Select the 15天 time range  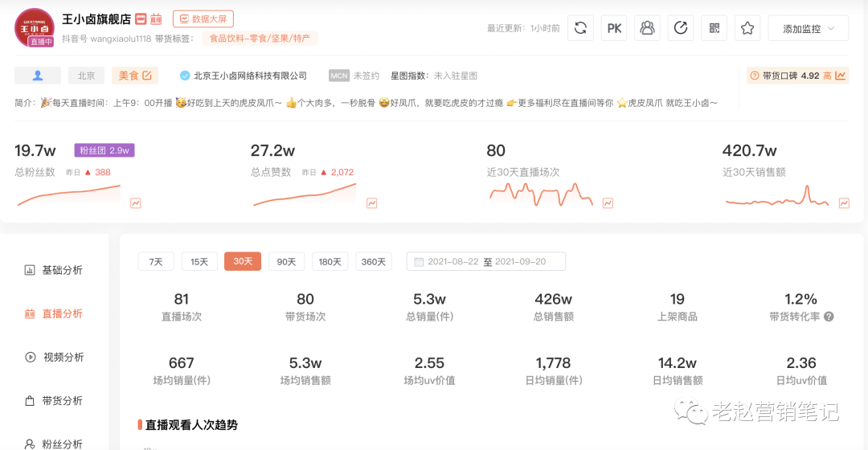click(x=199, y=261)
